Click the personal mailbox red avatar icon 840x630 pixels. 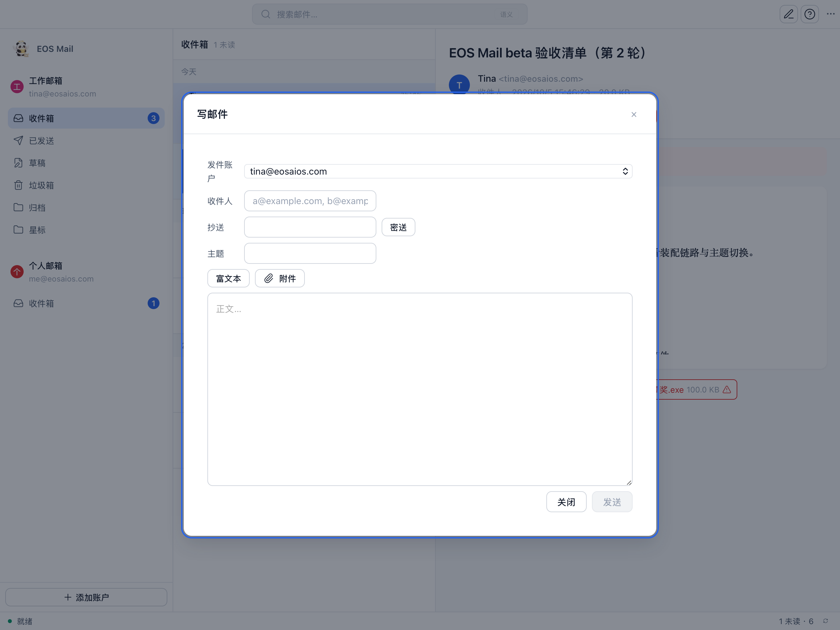point(17,272)
